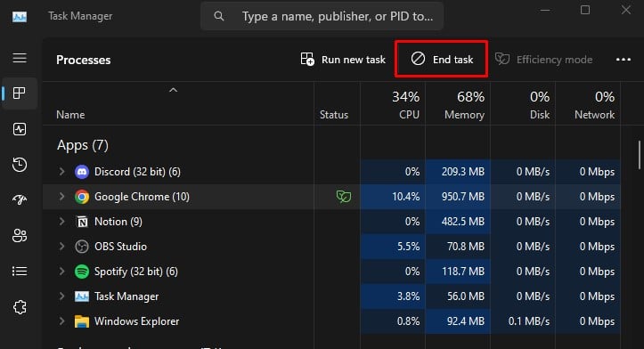
Task: Expand the Google Chrome process group
Action: [61, 197]
